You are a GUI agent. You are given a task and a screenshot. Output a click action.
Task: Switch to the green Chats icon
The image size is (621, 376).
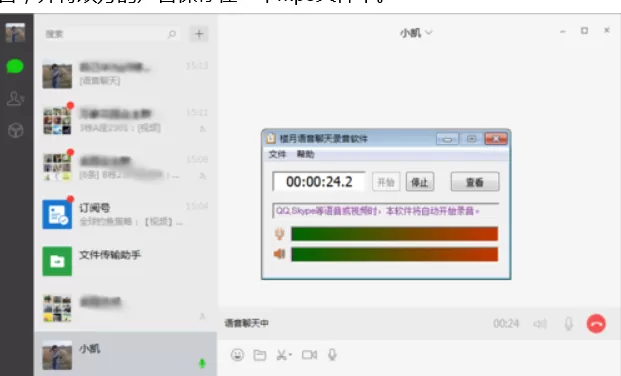click(15, 66)
